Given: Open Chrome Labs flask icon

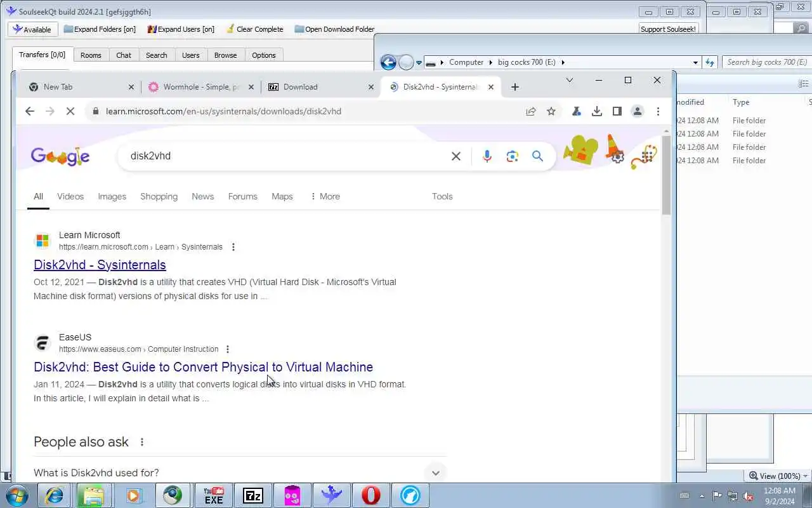Looking at the screenshot, I should [x=577, y=111].
